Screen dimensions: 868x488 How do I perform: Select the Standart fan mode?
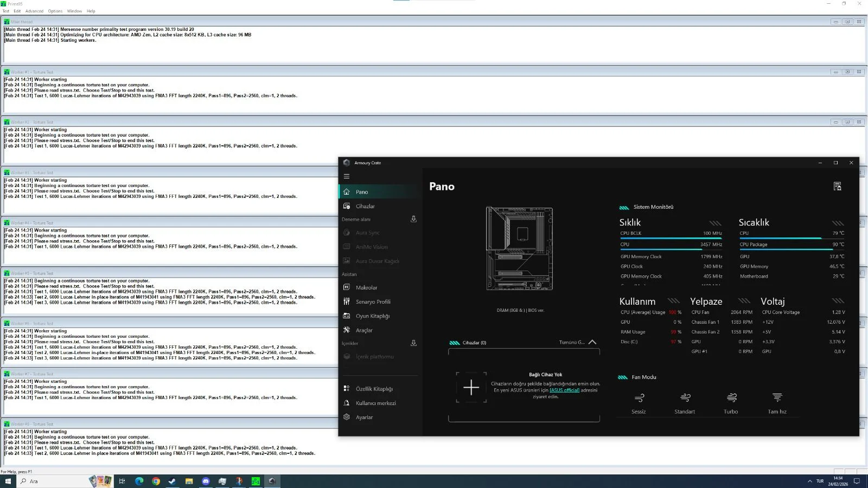pyautogui.click(x=685, y=403)
